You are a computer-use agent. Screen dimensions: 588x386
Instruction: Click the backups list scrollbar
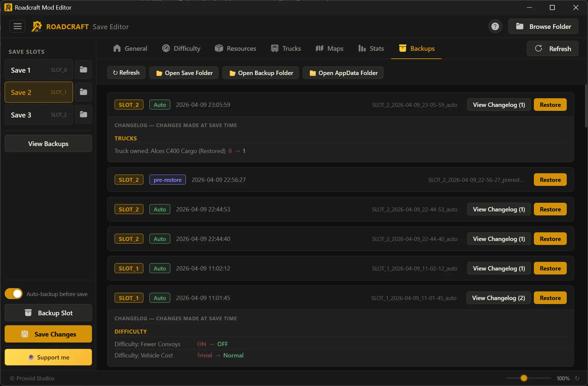tap(586, 106)
